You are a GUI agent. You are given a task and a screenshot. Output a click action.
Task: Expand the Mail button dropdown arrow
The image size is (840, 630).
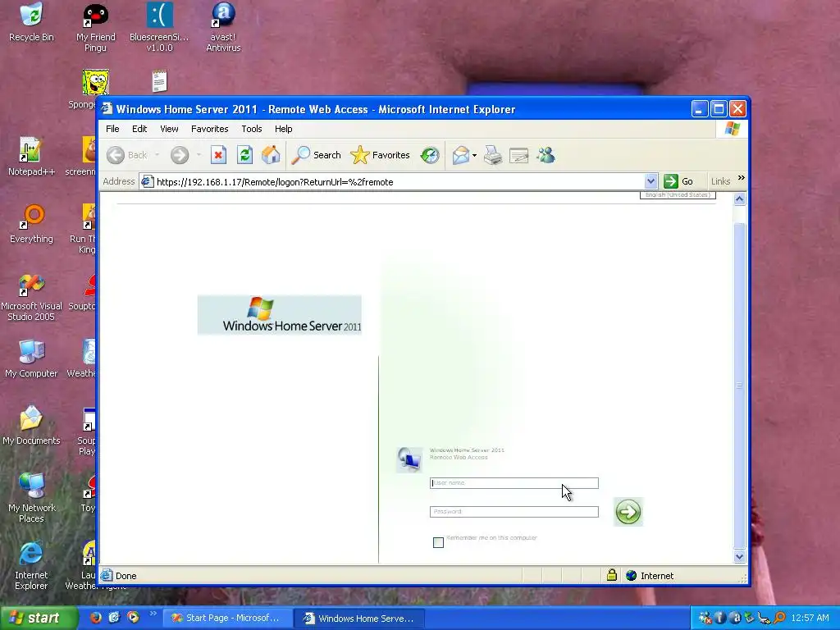click(x=475, y=155)
